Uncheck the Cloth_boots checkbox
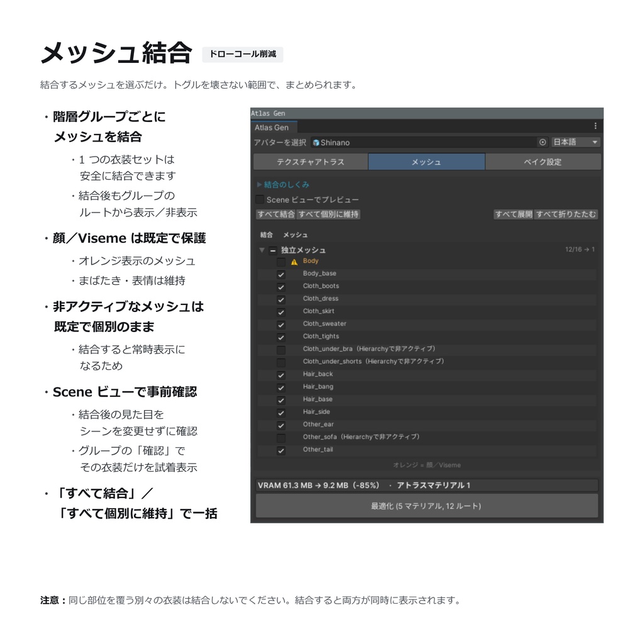The image size is (644, 644). [x=281, y=287]
